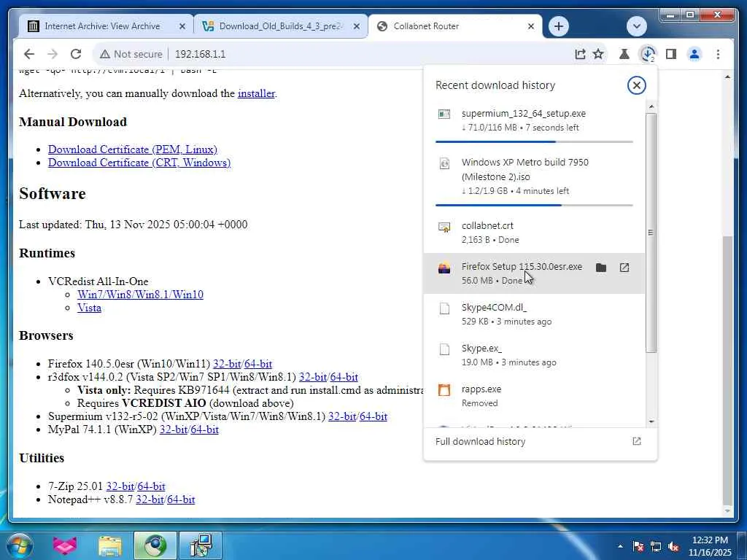Open the installer link
Image resolution: width=747 pixels, height=560 pixels.
click(x=256, y=93)
